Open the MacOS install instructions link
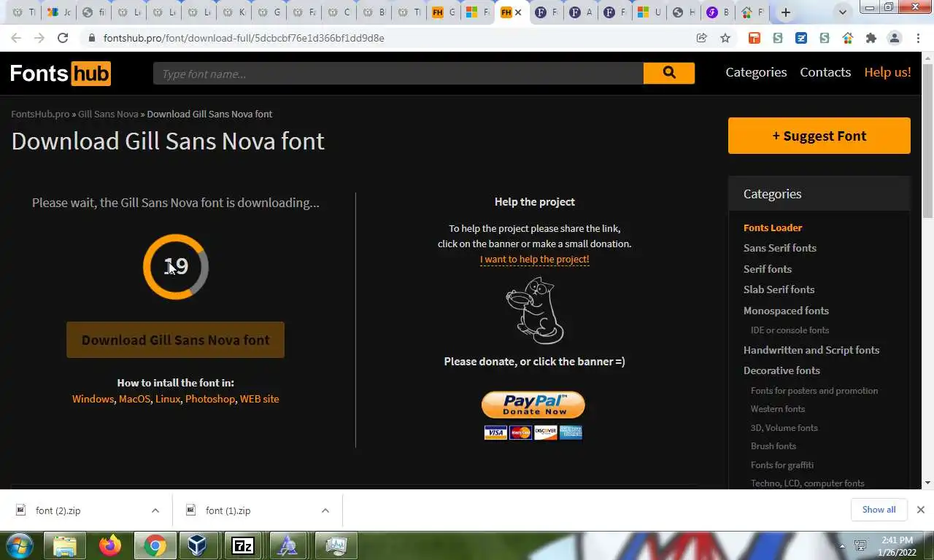Viewport: 934px width, 560px height. click(134, 399)
